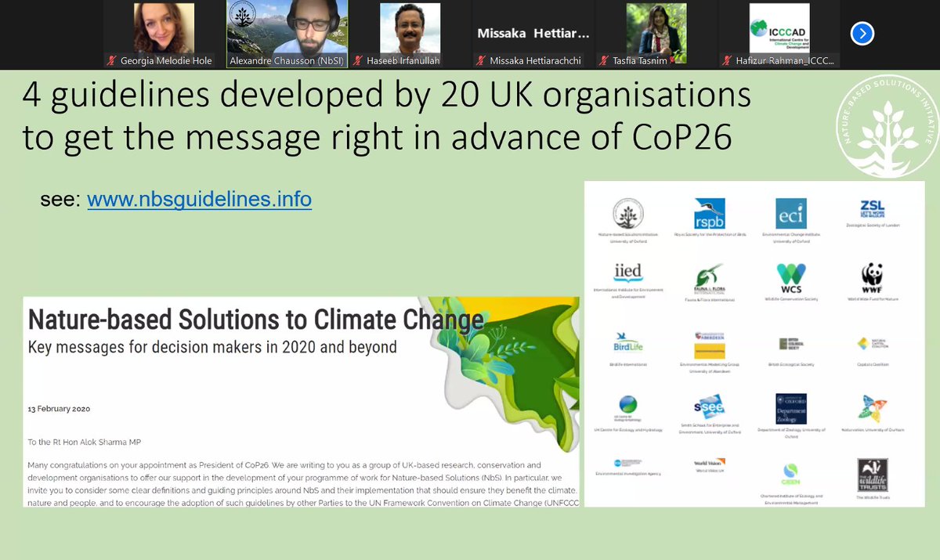Click caption 'BirdLife International'
940x560 pixels.
pos(628,365)
